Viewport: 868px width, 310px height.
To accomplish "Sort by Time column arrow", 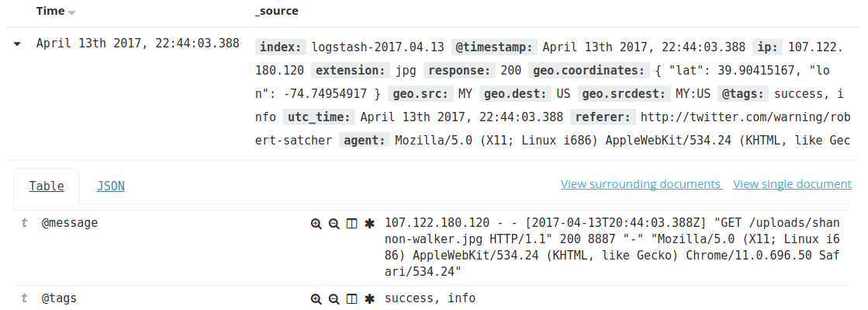I will pyautogui.click(x=71, y=12).
